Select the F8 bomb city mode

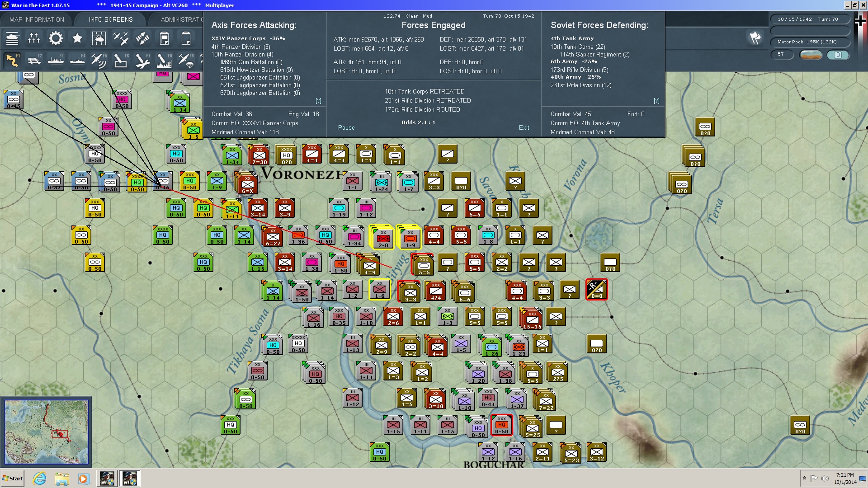(164, 61)
